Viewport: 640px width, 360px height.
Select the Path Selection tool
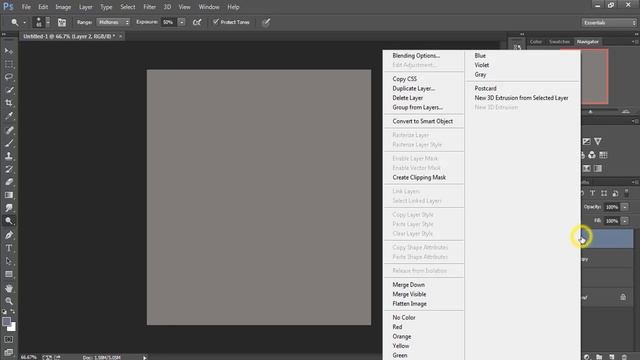(9, 261)
